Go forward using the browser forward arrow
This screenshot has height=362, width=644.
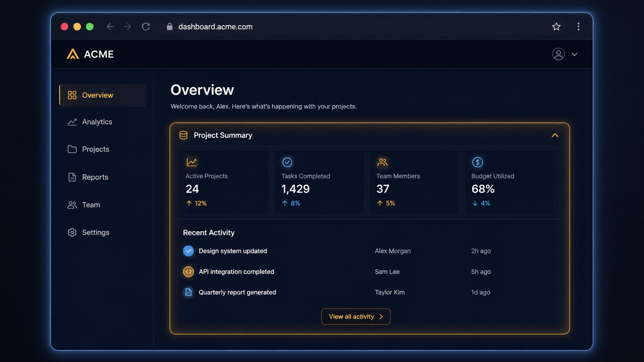tap(127, 26)
